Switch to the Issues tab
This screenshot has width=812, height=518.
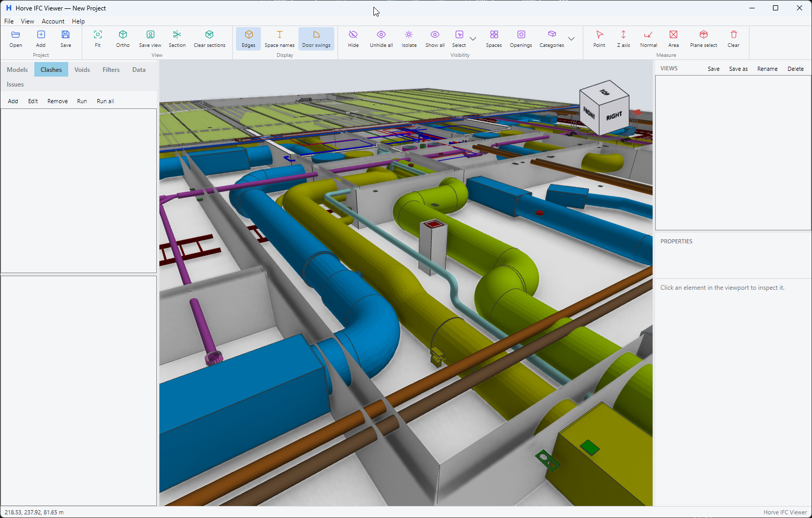(15, 84)
